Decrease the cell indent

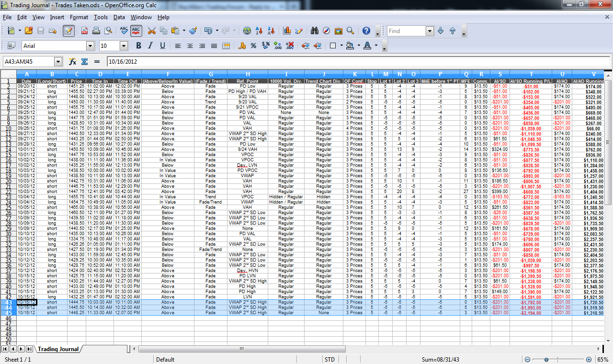(306, 46)
